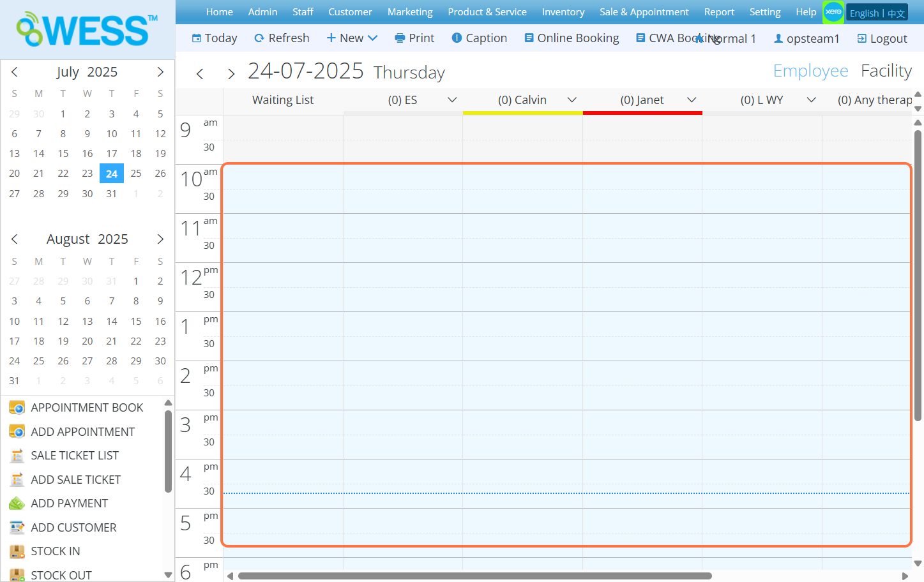Screen dimensions: 924x582
Task: Switch to Employee view
Action: click(810, 71)
